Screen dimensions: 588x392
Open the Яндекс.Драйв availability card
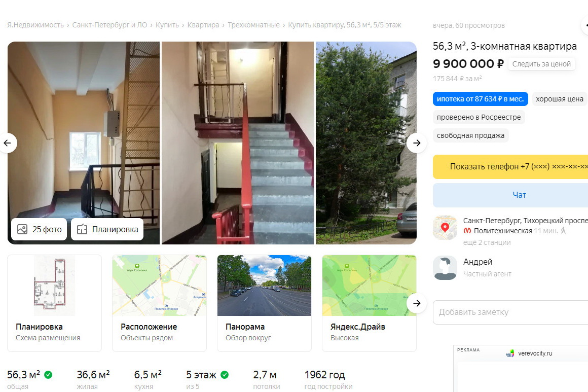[370, 303]
